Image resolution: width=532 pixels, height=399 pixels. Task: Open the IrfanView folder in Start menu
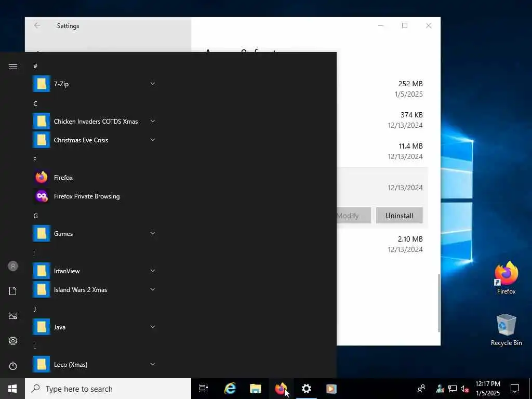pos(94,271)
